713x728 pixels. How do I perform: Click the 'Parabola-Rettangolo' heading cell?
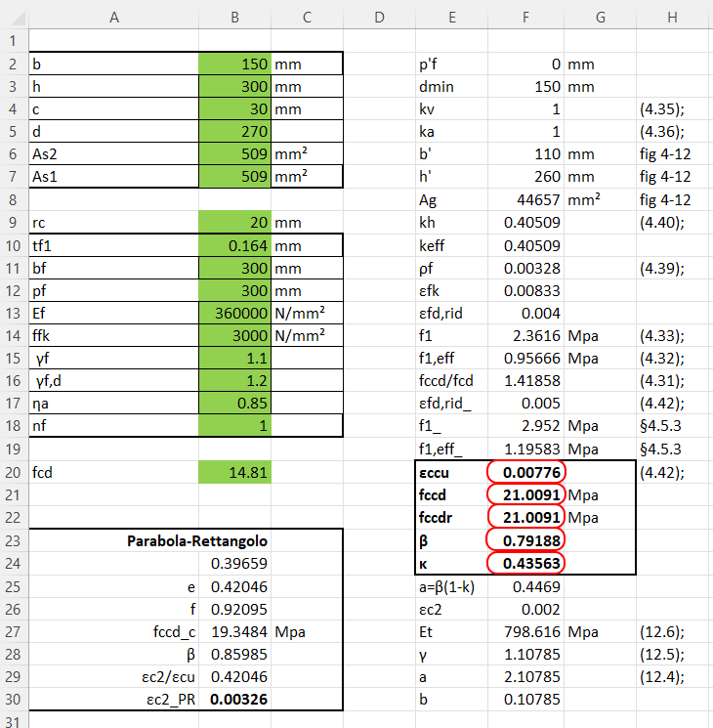[197, 541]
